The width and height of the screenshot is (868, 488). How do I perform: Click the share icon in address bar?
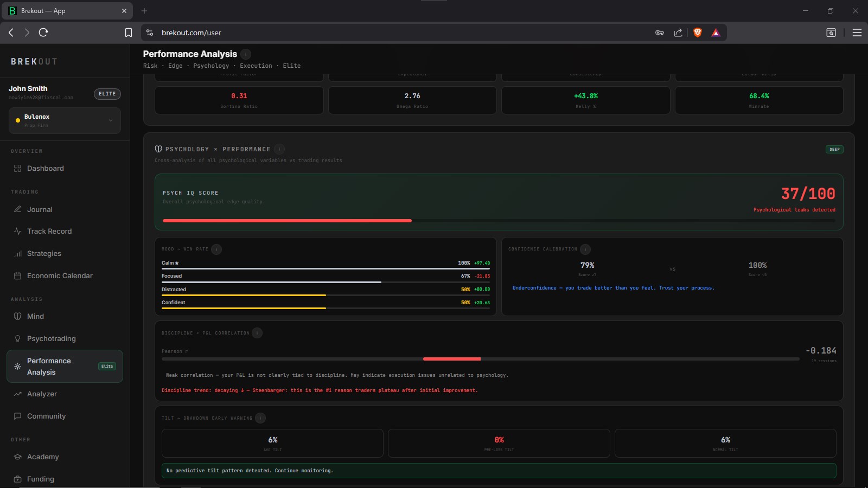pos(678,33)
